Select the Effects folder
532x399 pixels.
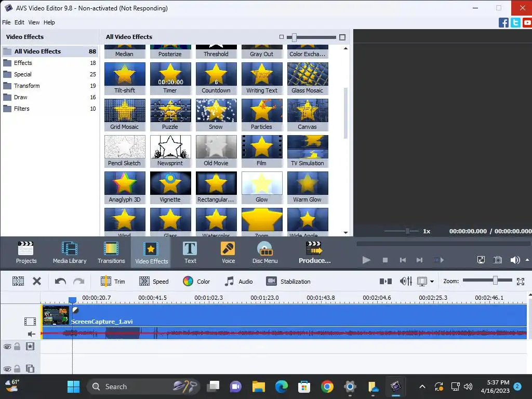pyautogui.click(x=50, y=63)
